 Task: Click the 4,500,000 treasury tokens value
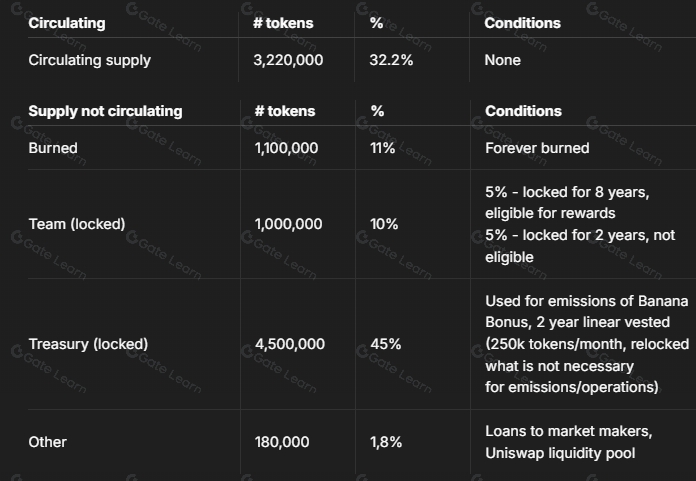(290, 344)
